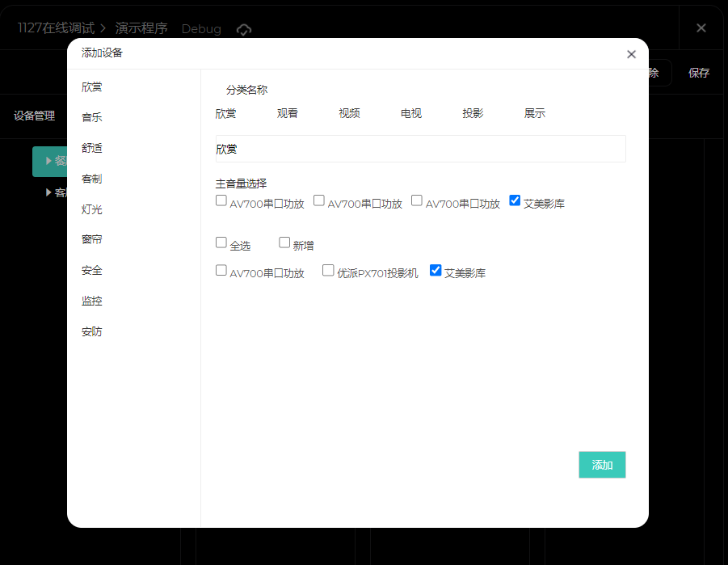Screen dimensions: 728x565
Task: Choose the 监控 category
Action: (92, 301)
